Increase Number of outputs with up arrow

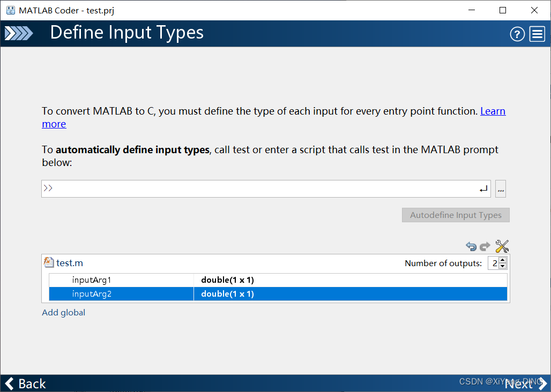[x=502, y=260]
